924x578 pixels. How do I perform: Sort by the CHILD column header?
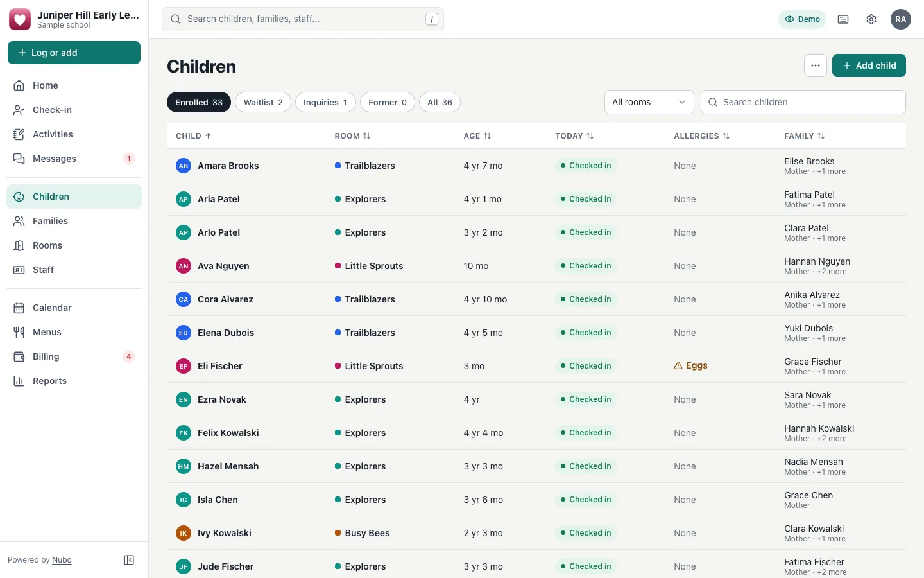[194, 136]
